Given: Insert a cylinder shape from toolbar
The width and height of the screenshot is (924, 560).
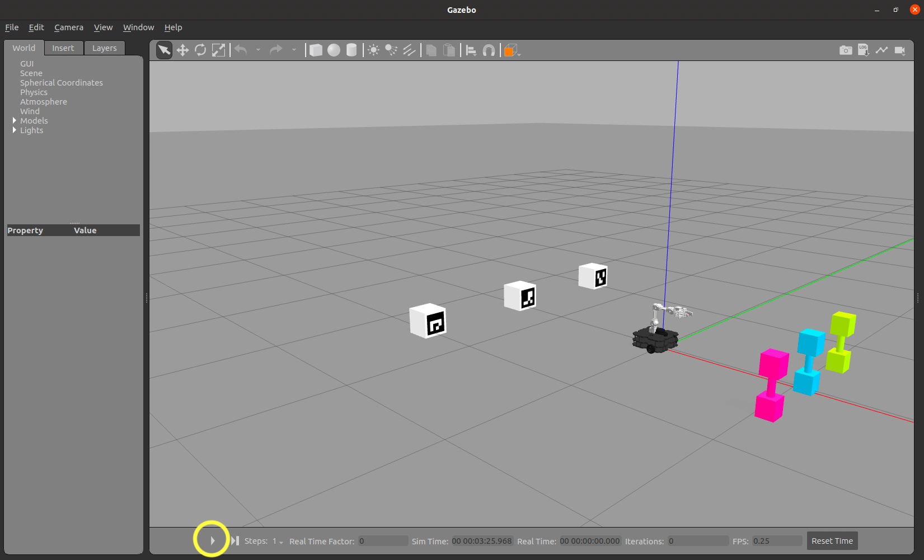Looking at the screenshot, I should (x=351, y=50).
